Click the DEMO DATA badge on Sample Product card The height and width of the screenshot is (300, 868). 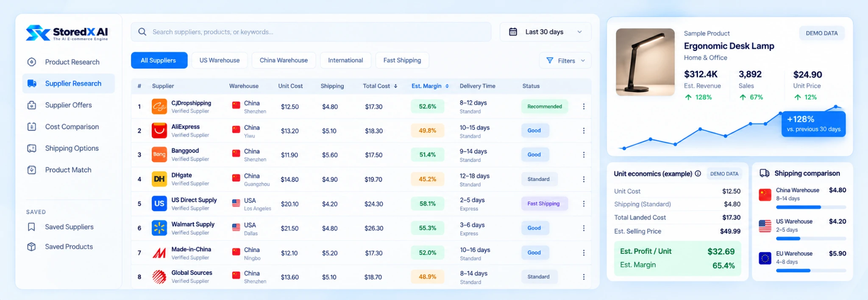(x=822, y=33)
